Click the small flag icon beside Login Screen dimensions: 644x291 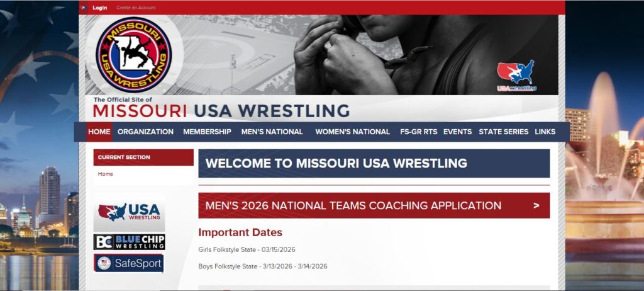tap(84, 8)
